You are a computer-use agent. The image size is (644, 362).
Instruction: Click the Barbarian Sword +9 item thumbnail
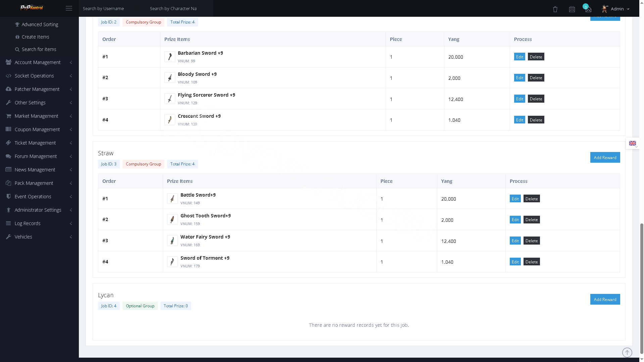coord(170,57)
